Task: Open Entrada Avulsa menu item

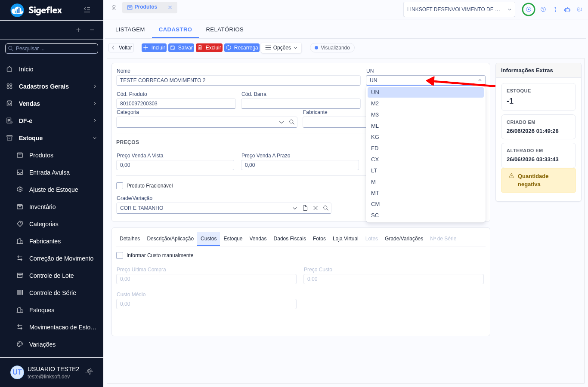Action: tap(52, 172)
